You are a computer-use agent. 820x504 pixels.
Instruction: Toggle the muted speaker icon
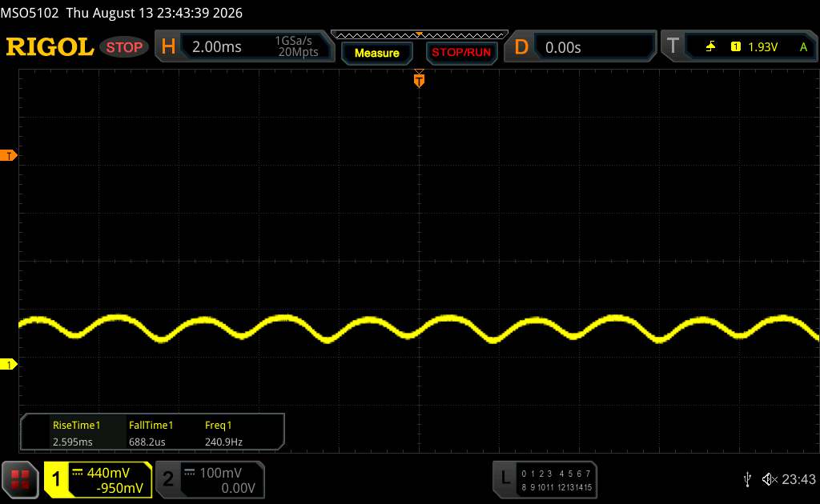[x=770, y=479]
